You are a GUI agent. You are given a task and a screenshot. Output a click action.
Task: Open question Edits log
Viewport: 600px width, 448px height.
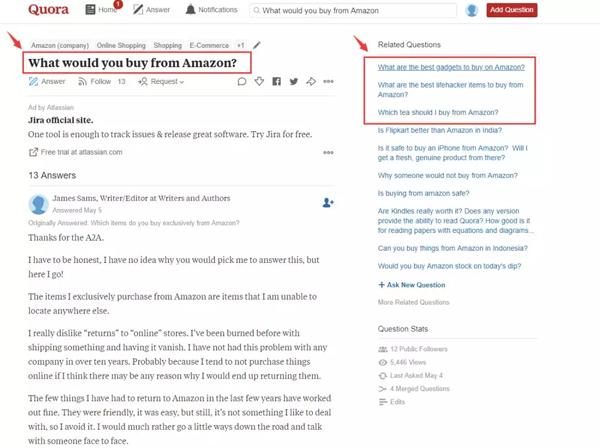tap(391, 402)
